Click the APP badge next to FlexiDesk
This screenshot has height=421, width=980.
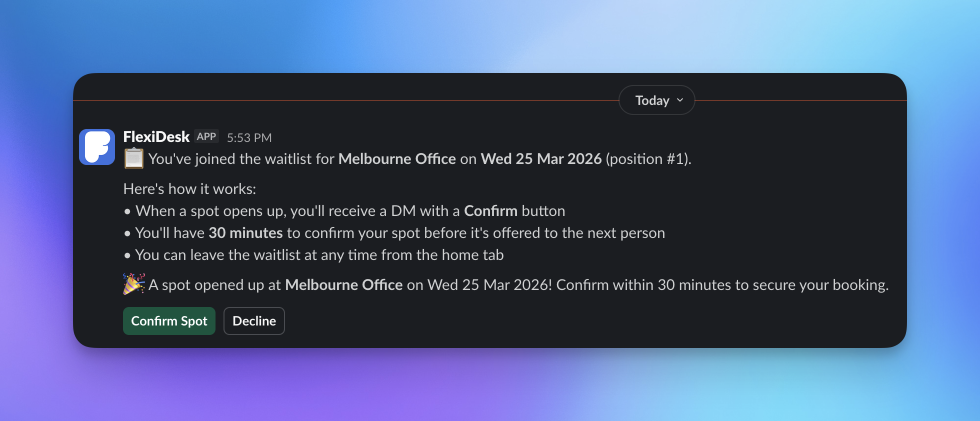coord(206,135)
